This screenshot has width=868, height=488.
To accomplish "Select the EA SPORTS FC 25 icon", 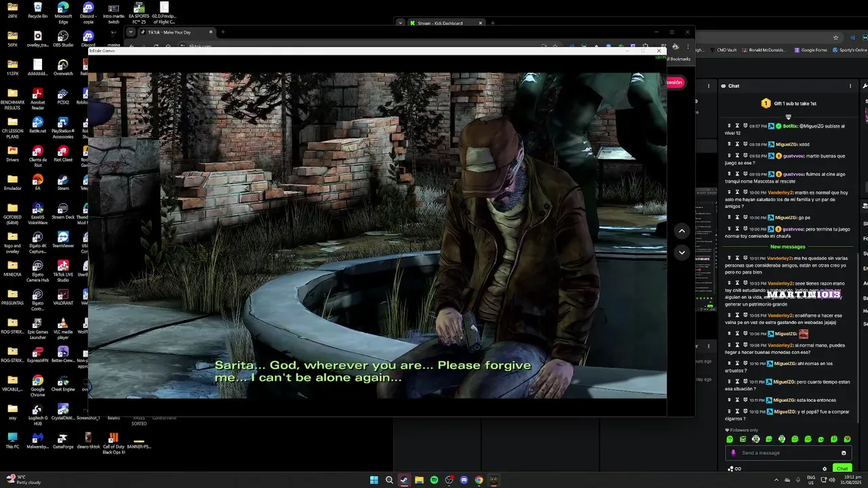I will [x=139, y=12].
